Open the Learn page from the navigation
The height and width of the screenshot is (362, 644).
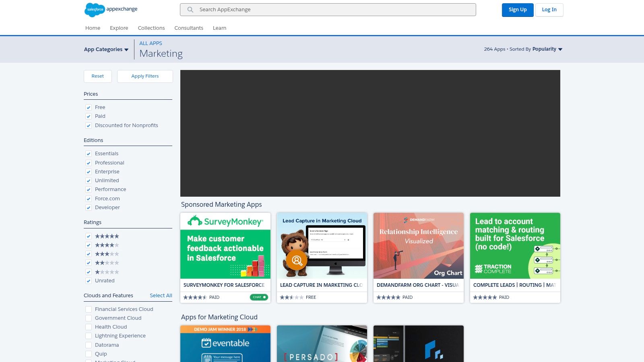pyautogui.click(x=219, y=28)
